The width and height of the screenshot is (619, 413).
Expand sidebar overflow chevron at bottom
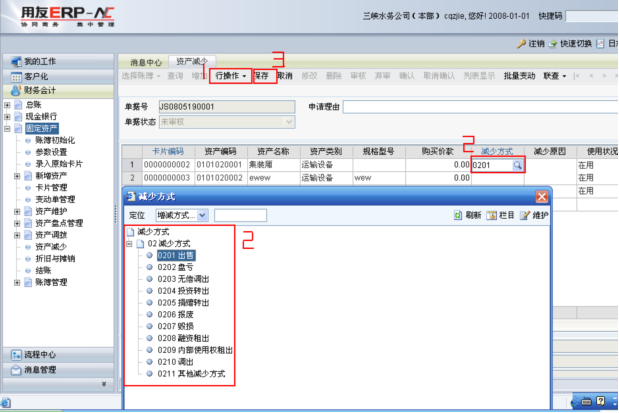(x=104, y=384)
